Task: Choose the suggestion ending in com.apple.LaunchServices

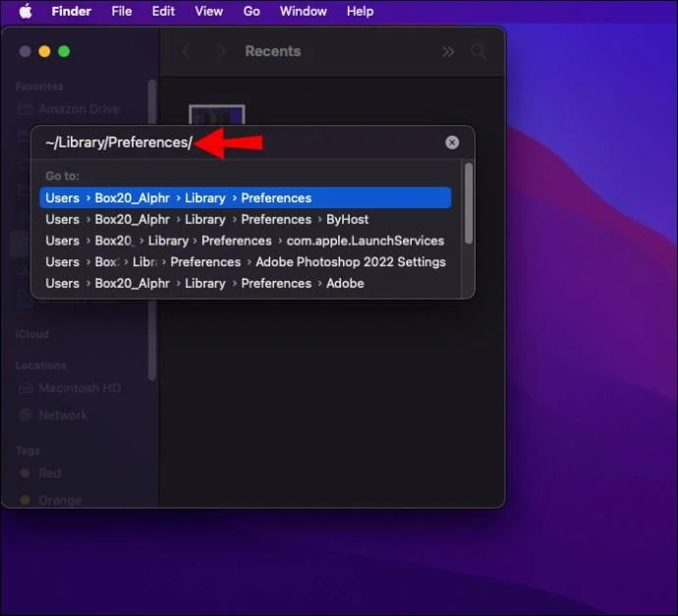Action: pos(246,241)
